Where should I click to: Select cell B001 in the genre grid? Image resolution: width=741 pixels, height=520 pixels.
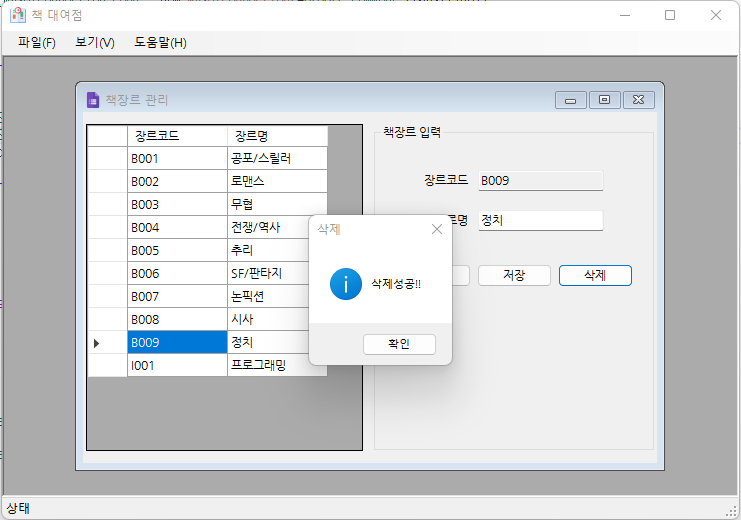pos(177,158)
